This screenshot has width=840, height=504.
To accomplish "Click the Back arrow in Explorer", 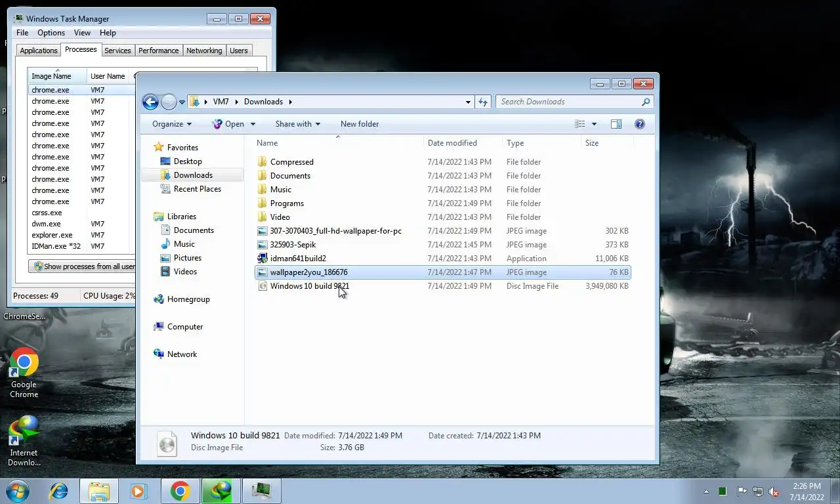I will (150, 102).
